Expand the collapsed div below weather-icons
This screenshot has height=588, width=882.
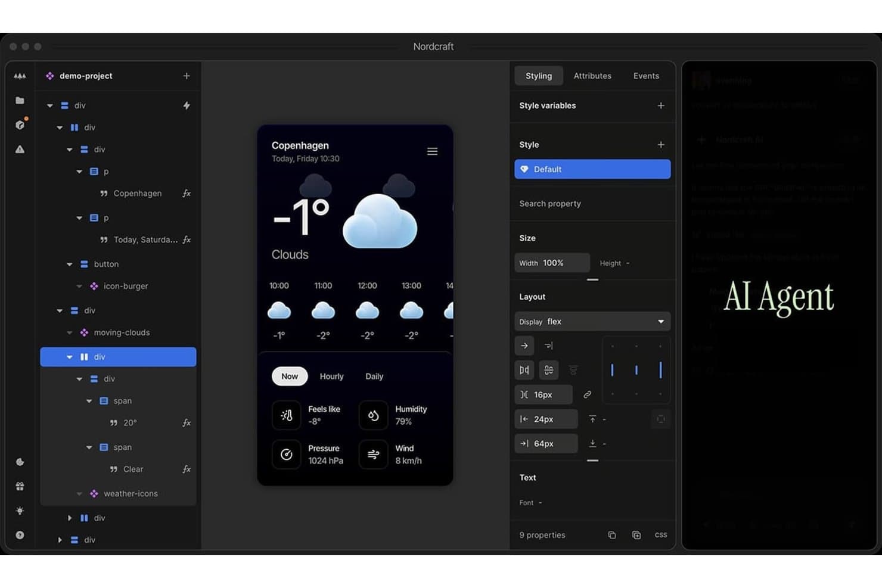coord(70,518)
